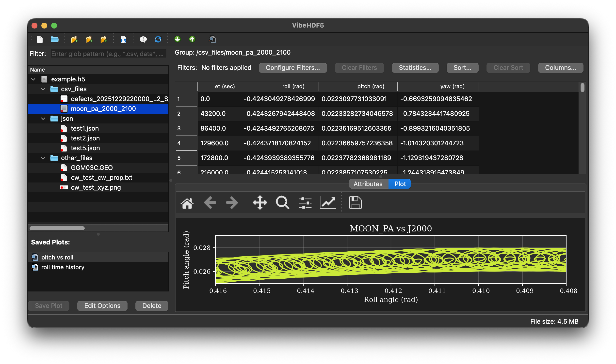
Task: Reset plot view with home icon
Action: tap(187, 203)
